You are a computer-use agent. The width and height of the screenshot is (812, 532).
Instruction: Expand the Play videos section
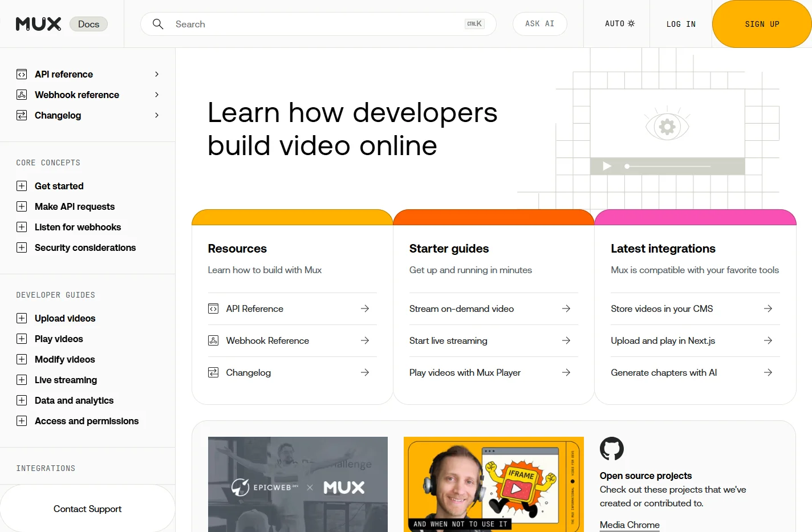click(22, 339)
